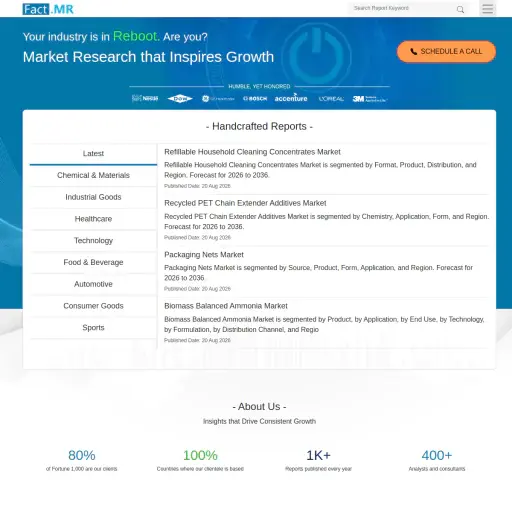Open the hamburger menu icon
512x512 pixels.
(487, 9)
